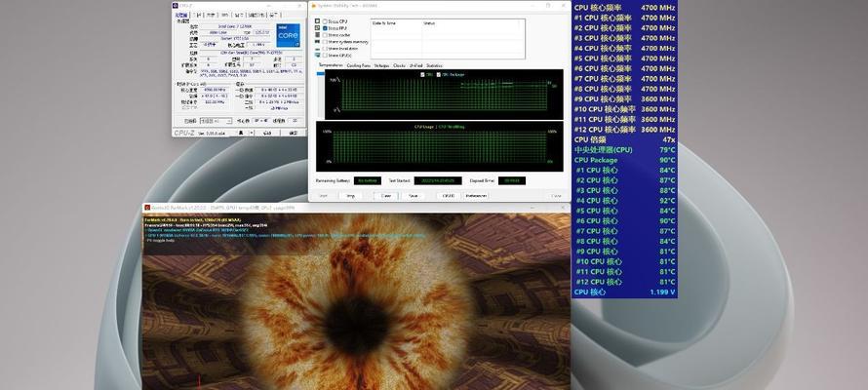
Task: Open the processor selection dropdown in CPU-Z
Action: pos(216,121)
